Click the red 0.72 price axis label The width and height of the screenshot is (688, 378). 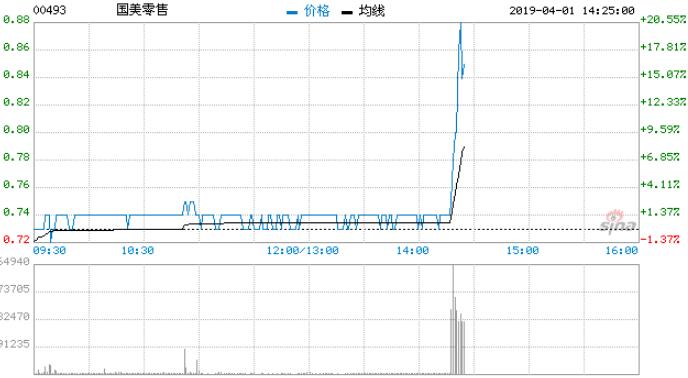[16, 239]
